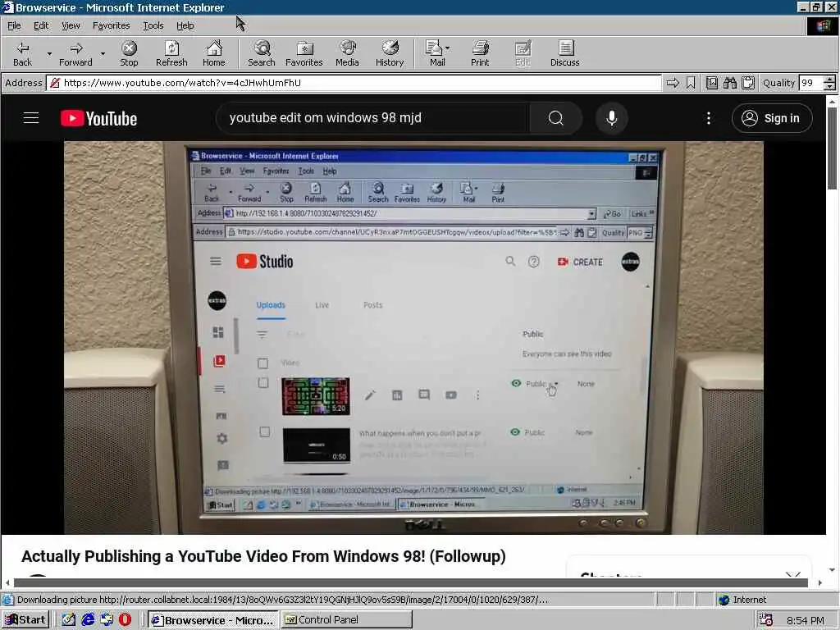Select the Browservice taskbar button
This screenshot has width=840, height=630.
pos(212,620)
